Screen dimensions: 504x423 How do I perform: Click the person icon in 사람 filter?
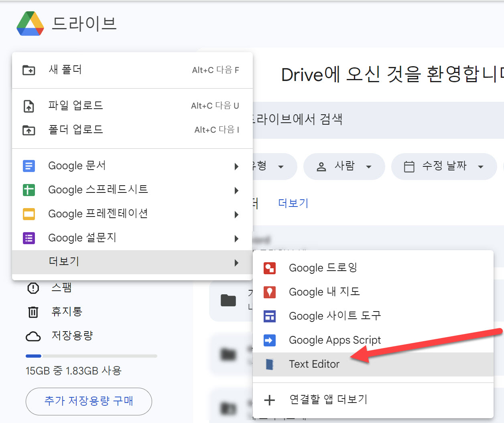click(321, 167)
